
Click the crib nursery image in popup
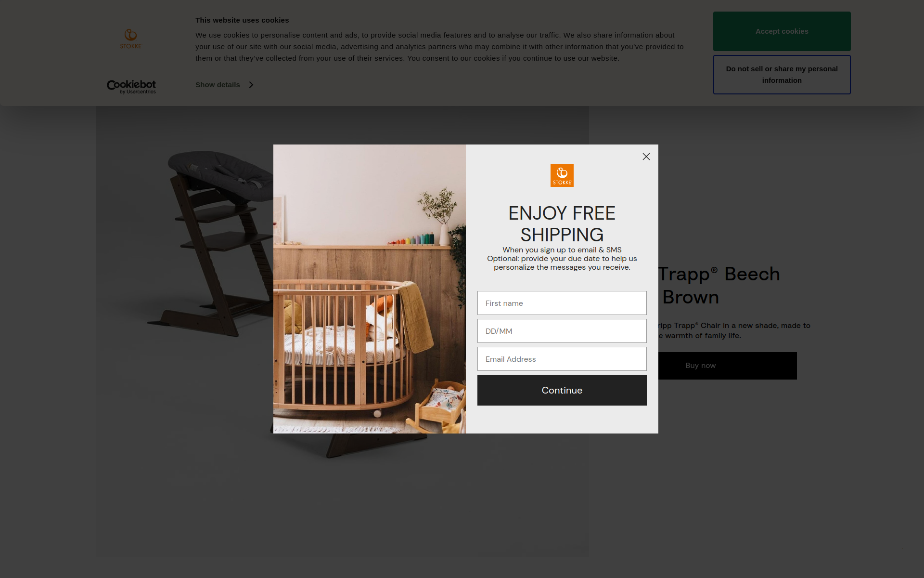pyautogui.click(x=370, y=289)
